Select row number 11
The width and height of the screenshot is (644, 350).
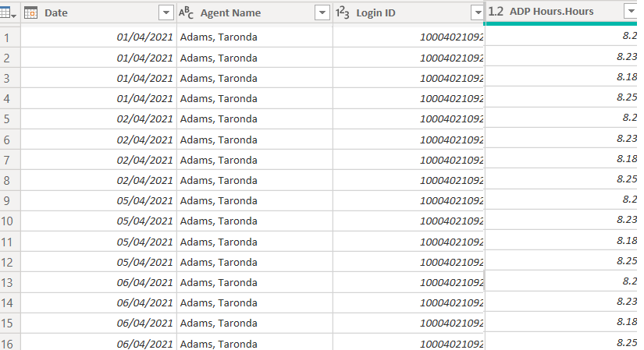(10, 242)
